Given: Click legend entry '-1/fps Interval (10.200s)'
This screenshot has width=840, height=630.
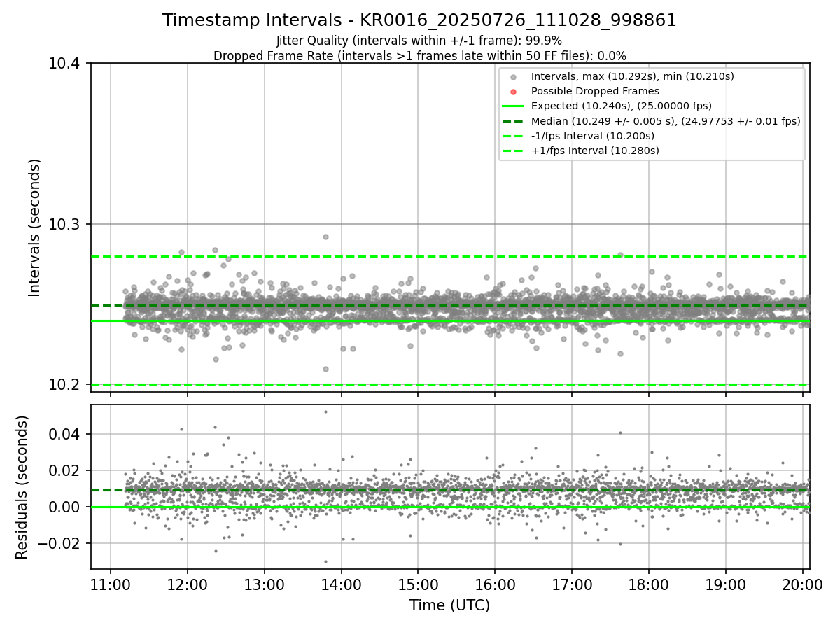Looking at the screenshot, I should click(592, 136).
